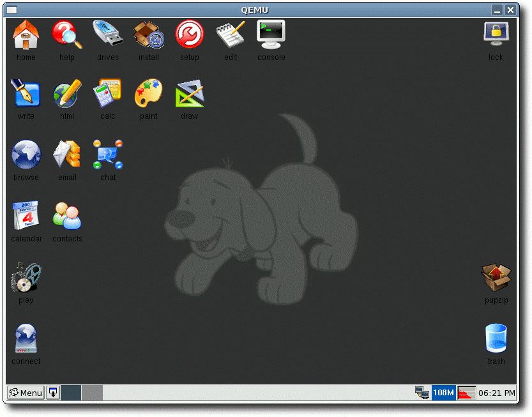The image size is (532, 417).
Task: Launch the email icon
Action: coord(67,154)
